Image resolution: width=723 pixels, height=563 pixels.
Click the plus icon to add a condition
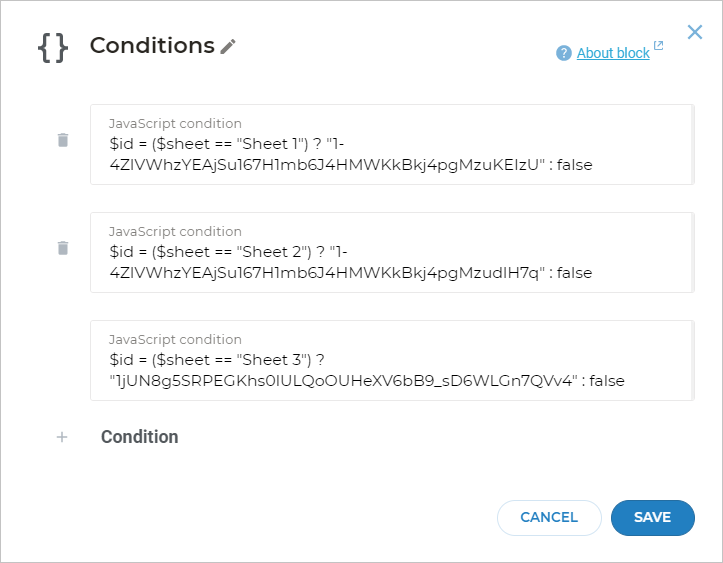62,437
